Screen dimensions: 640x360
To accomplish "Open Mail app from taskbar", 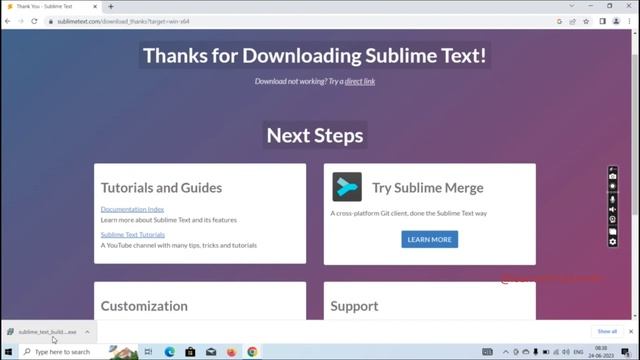I will click(x=211, y=351).
